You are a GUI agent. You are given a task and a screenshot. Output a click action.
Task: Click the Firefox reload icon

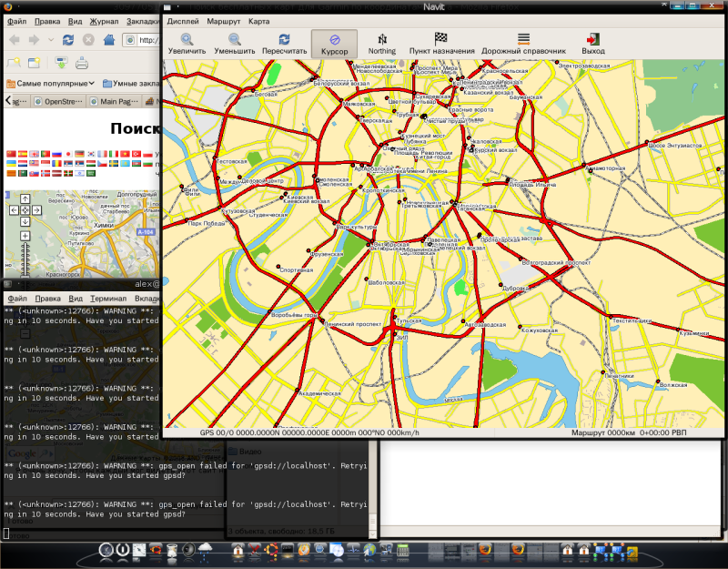coord(68,39)
